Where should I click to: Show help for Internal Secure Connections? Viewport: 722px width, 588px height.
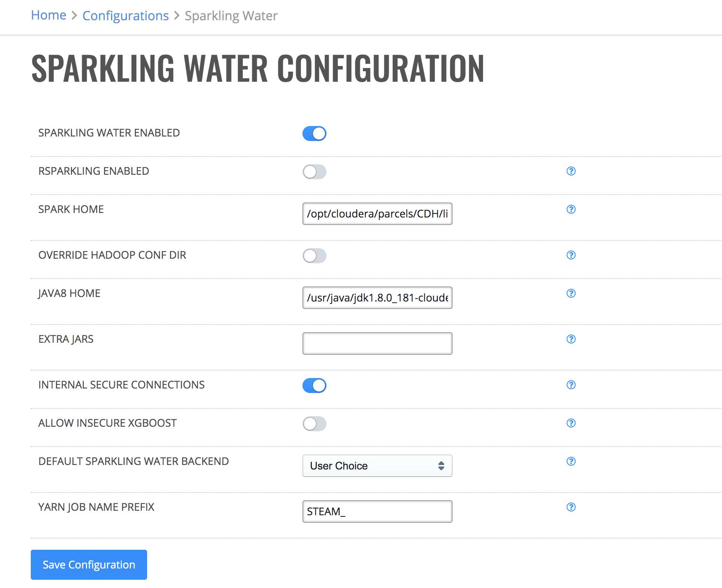coord(571,385)
